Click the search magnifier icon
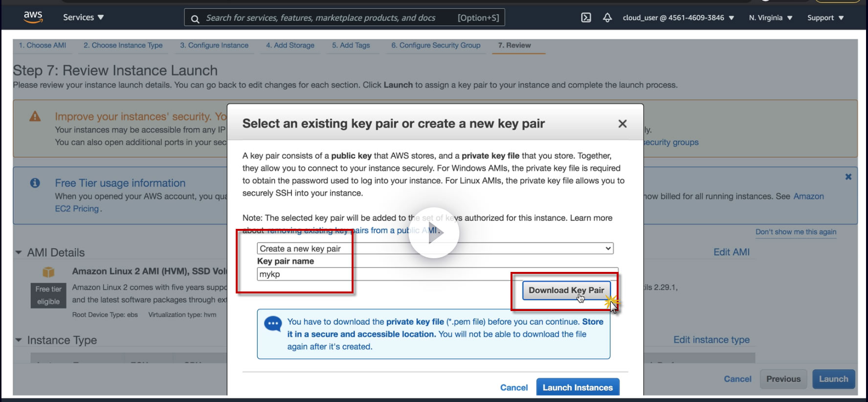Screen dimensions: 868x402 point(195,19)
